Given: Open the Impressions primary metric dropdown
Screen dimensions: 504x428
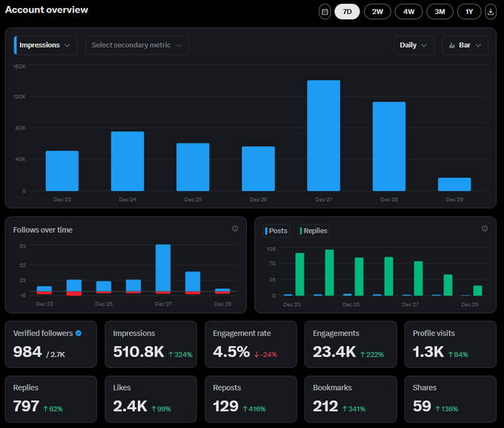Looking at the screenshot, I should [45, 45].
